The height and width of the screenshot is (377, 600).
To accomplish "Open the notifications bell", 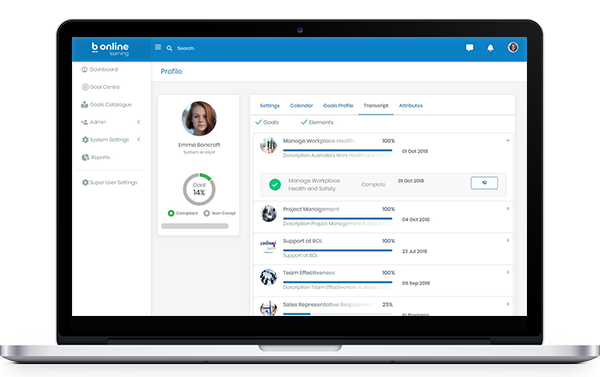I will tap(490, 47).
